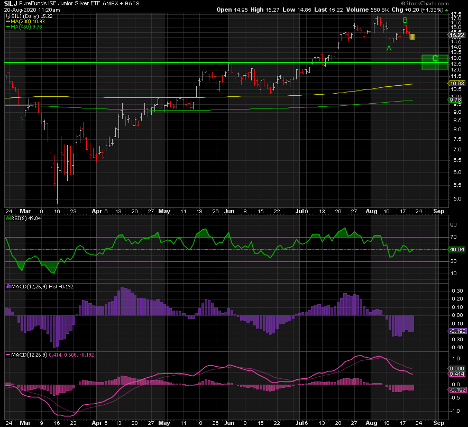Click 'Jun' on the price panel date axis
This screenshot has width=468, height=427.
(x=228, y=211)
